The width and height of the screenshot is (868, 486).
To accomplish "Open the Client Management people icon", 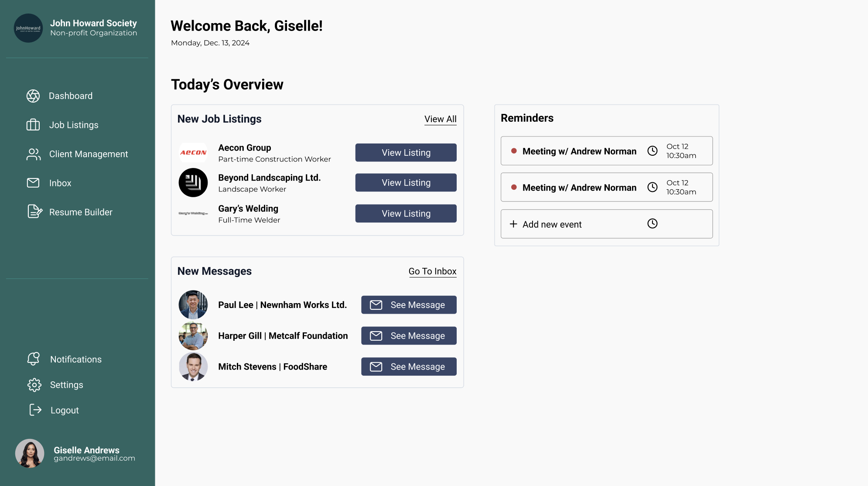I will click(x=34, y=154).
